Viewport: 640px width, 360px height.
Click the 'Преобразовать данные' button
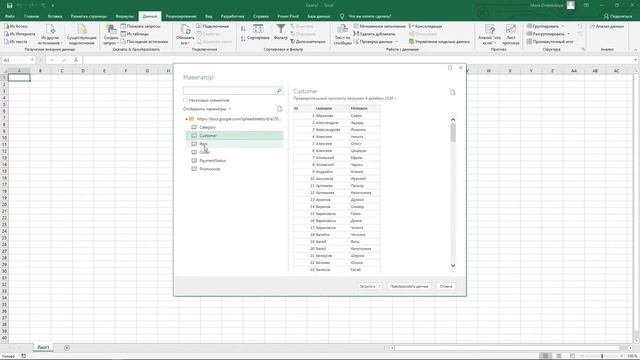coord(409,287)
